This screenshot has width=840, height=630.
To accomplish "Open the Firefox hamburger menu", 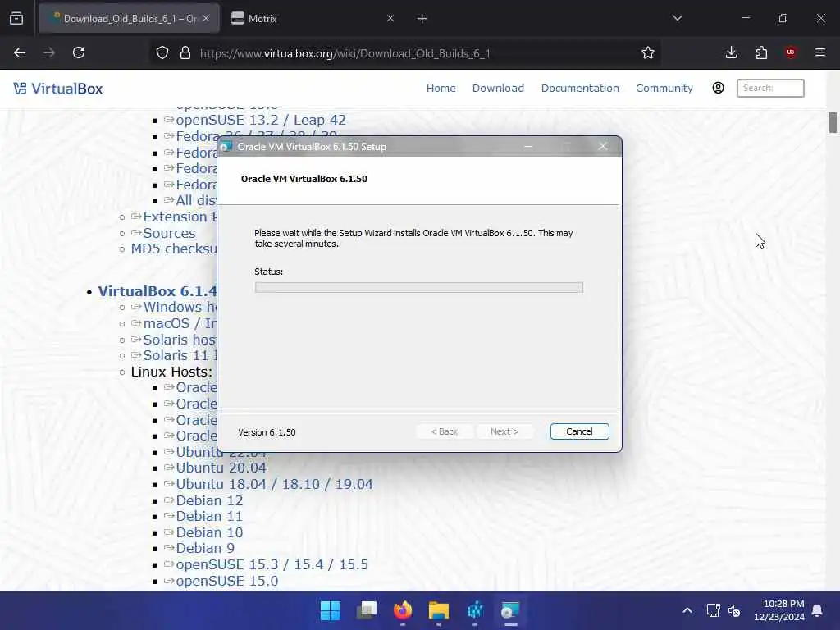I will (x=820, y=52).
